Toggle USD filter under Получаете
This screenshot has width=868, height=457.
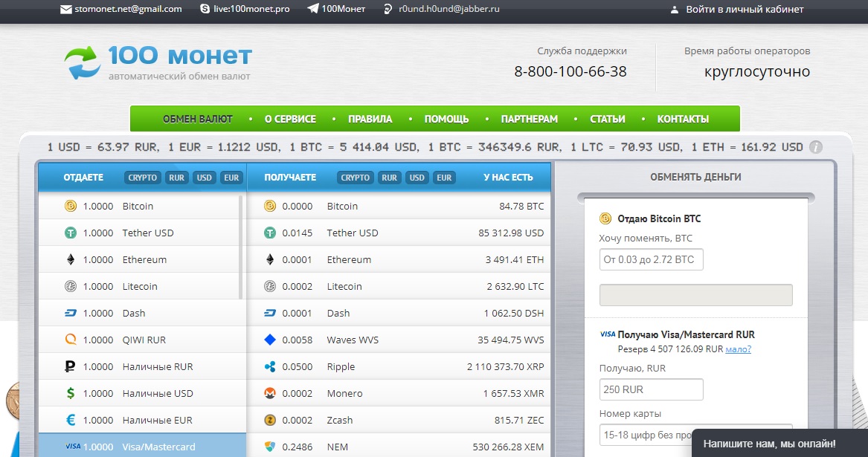417,178
